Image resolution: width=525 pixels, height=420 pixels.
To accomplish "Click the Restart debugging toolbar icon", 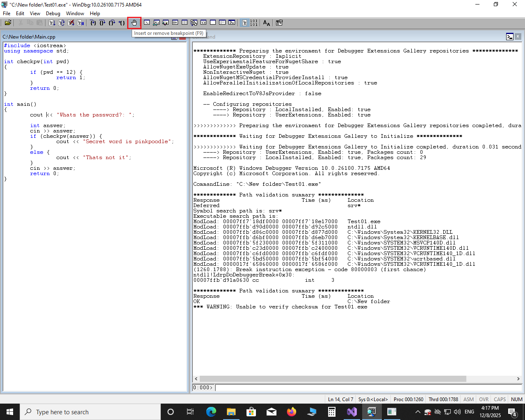I will pyautogui.click(x=62, y=23).
